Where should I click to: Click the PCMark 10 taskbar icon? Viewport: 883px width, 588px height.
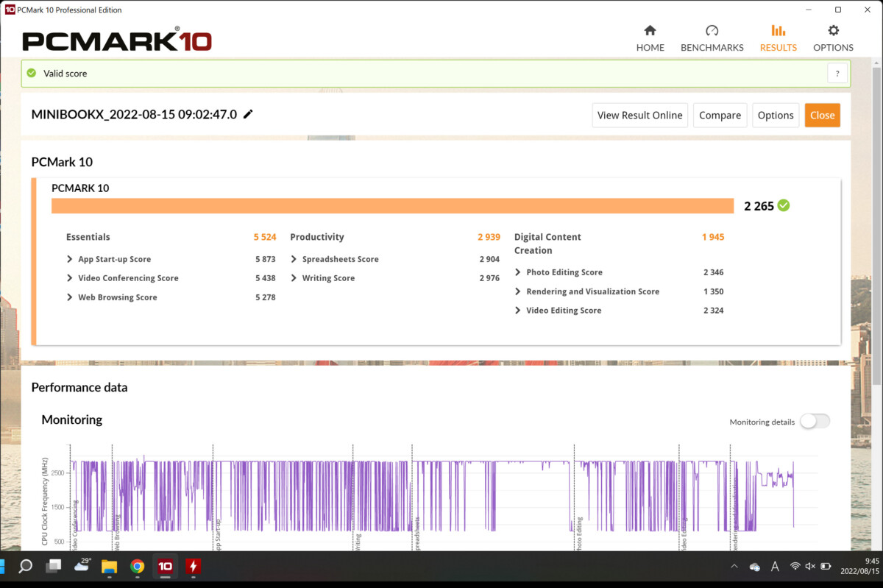coord(165,566)
